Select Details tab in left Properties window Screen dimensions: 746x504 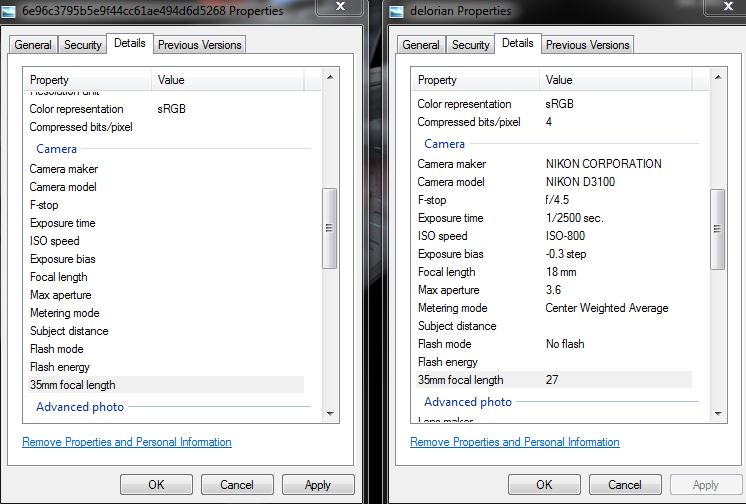point(129,43)
